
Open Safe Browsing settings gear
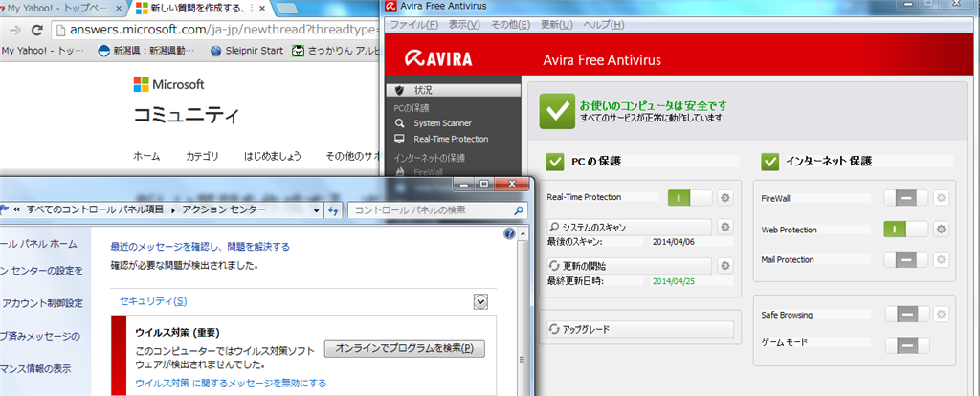(942, 314)
